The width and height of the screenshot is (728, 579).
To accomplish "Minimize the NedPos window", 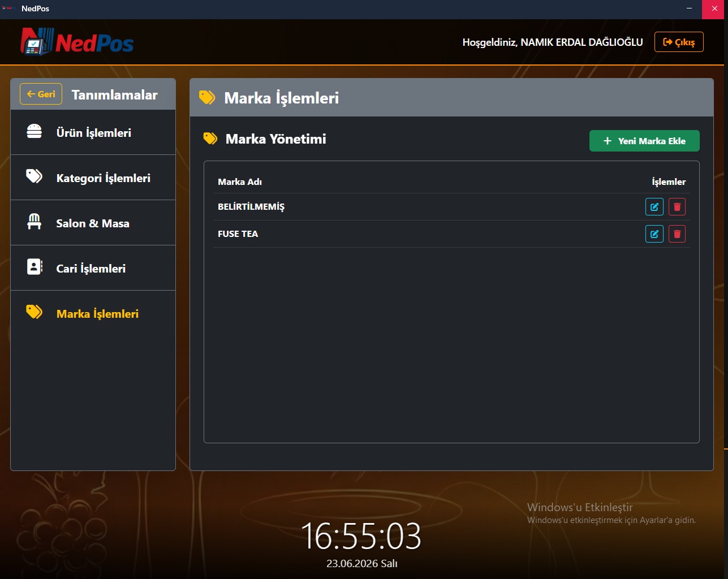I will 689,8.
